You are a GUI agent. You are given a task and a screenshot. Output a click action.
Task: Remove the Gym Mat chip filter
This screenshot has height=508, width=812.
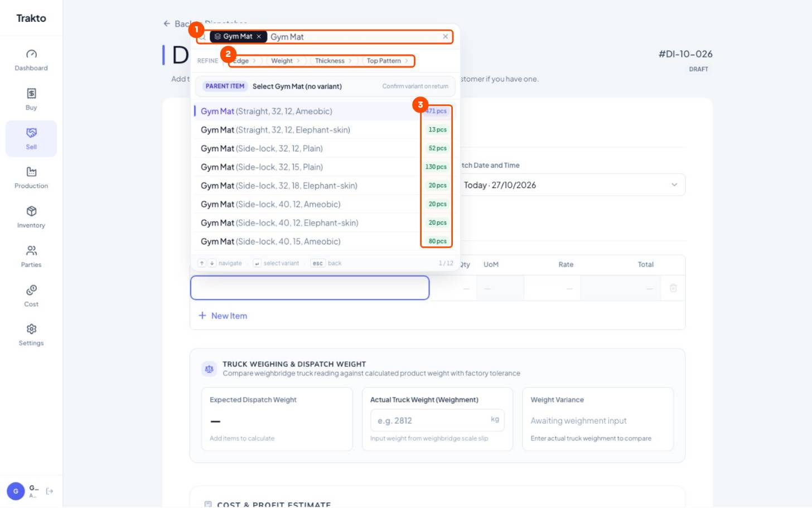[259, 37]
